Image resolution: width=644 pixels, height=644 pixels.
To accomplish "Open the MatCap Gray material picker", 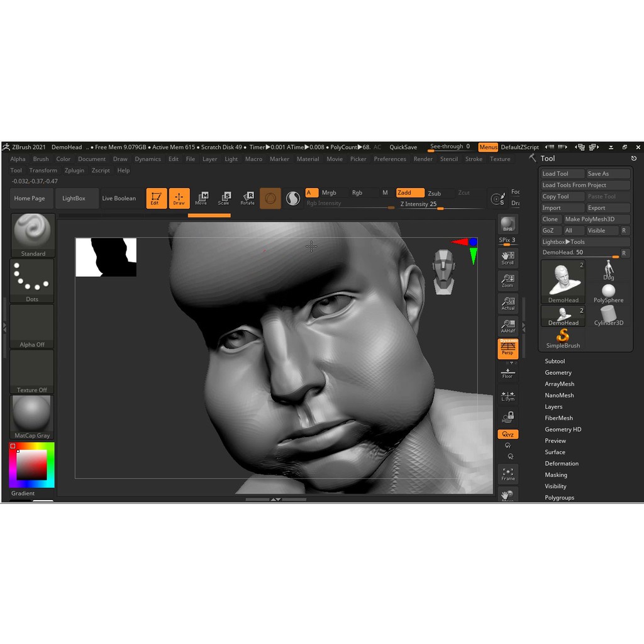I will pos(32,414).
